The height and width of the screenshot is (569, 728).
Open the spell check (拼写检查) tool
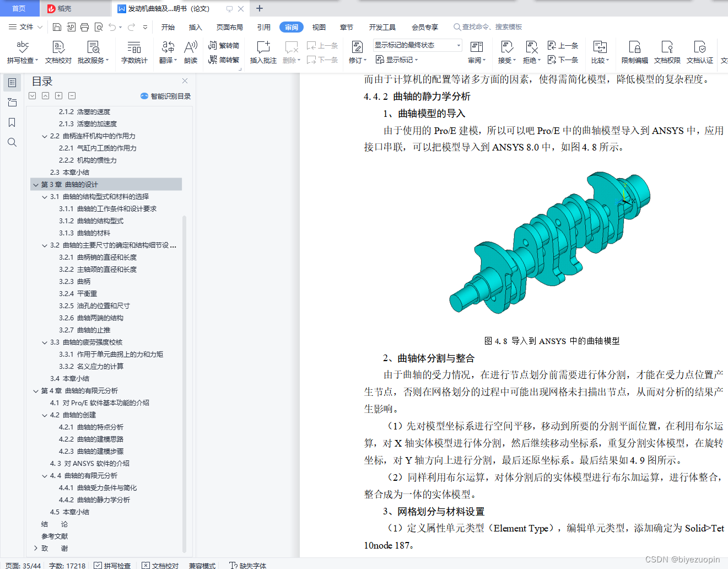pyautogui.click(x=22, y=52)
